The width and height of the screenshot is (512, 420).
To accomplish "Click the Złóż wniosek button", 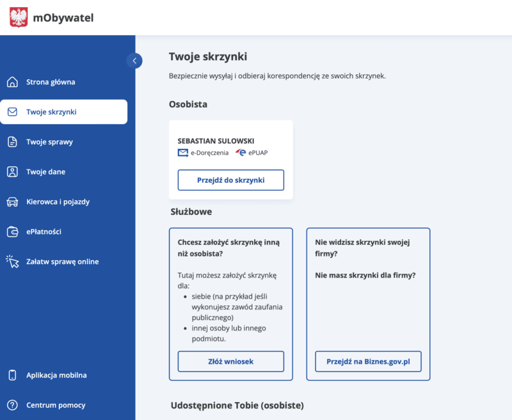I will 231,361.
